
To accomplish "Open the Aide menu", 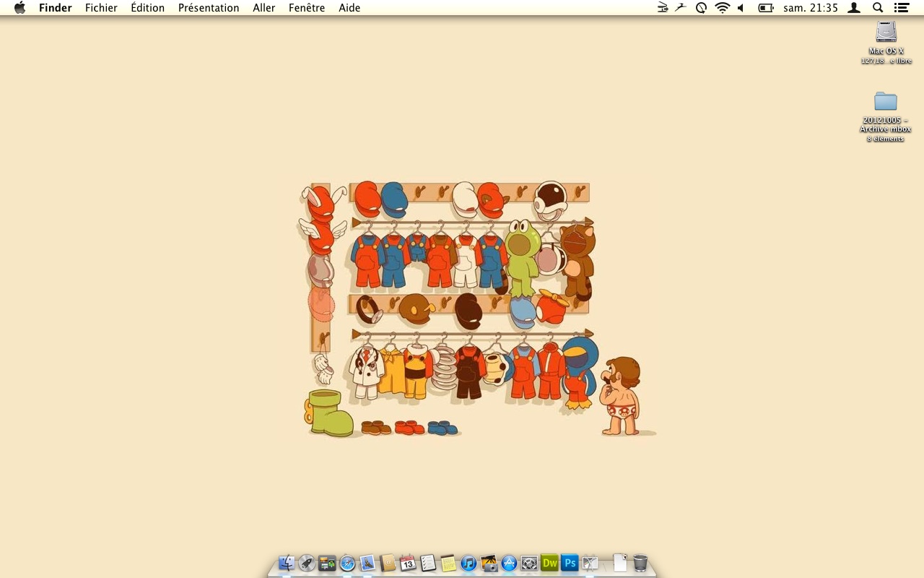I will tap(349, 8).
